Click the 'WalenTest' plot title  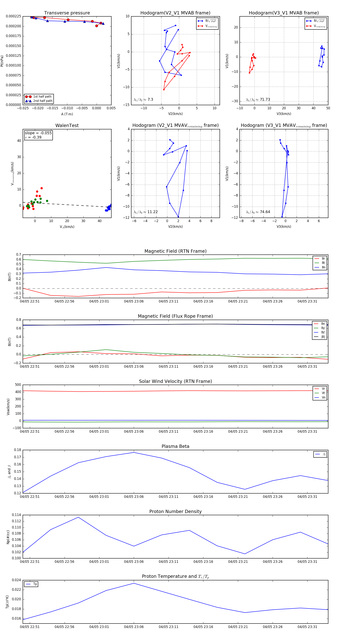[x=67, y=125]
